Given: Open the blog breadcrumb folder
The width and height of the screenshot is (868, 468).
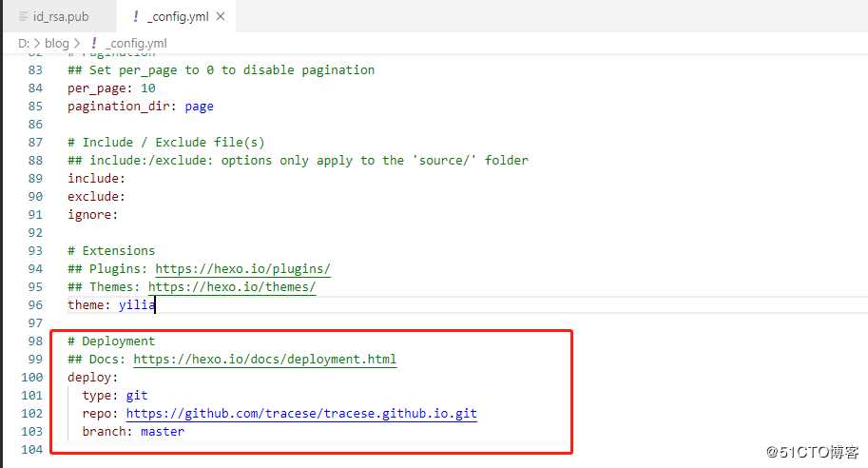Looking at the screenshot, I should (56, 43).
